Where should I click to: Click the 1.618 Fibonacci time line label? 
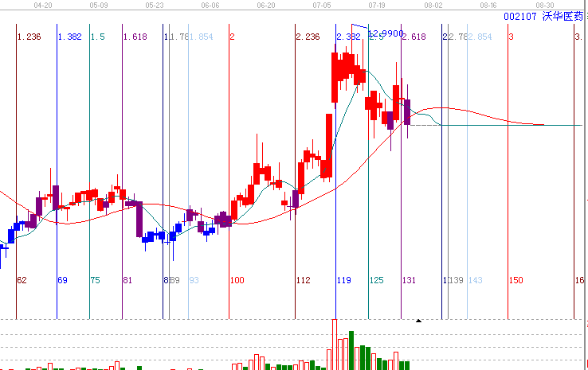click(135, 37)
